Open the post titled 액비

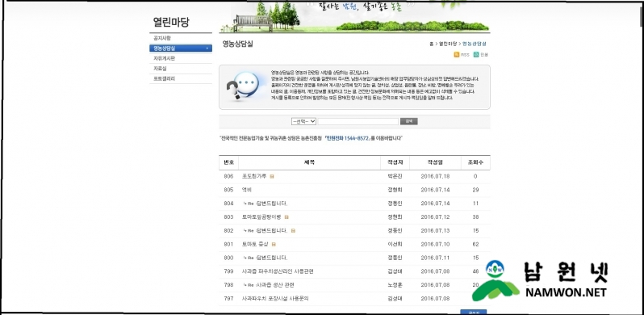coord(246,190)
